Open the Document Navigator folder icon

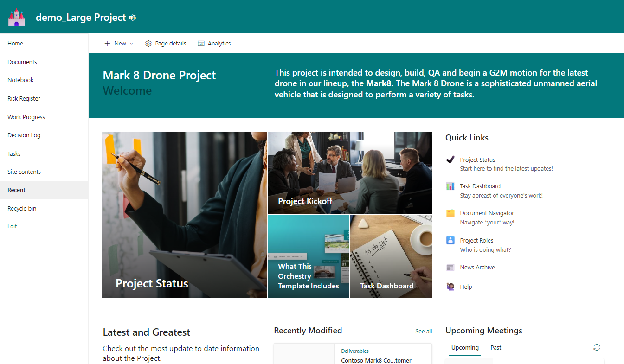pyautogui.click(x=450, y=213)
